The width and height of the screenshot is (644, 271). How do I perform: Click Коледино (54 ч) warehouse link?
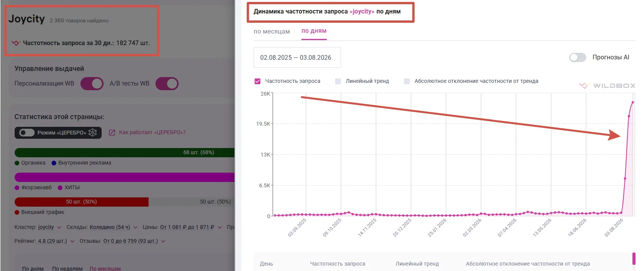tap(110, 227)
